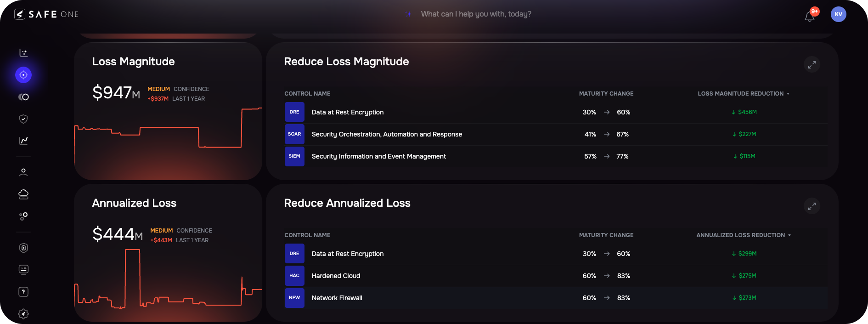Click the DRE badge in Reduce Annualized Loss
The width and height of the screenshot is (868, 324).
point(294,254)
